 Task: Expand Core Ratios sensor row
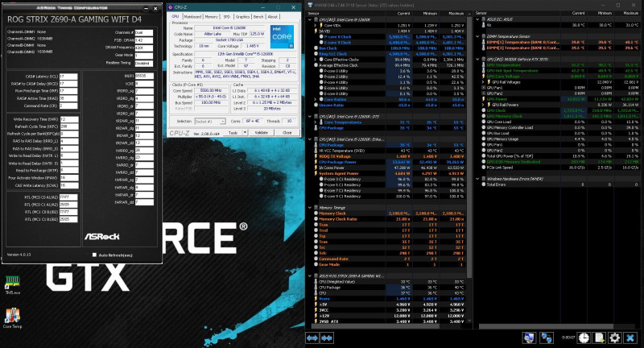(316, 99)
